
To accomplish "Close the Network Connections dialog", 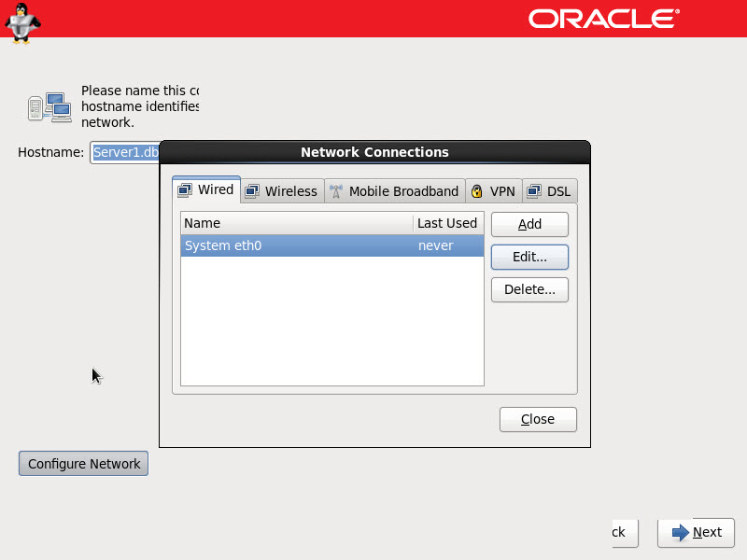I will [x=538, y=419].
